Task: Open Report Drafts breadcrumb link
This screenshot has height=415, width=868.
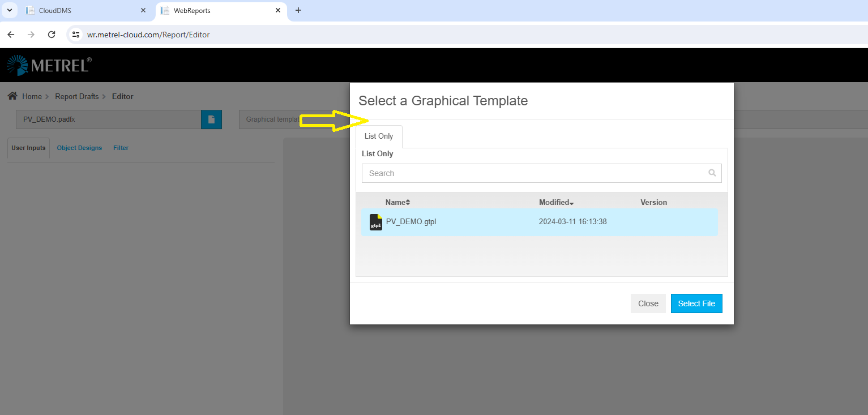Action: (x=76, y=96)
